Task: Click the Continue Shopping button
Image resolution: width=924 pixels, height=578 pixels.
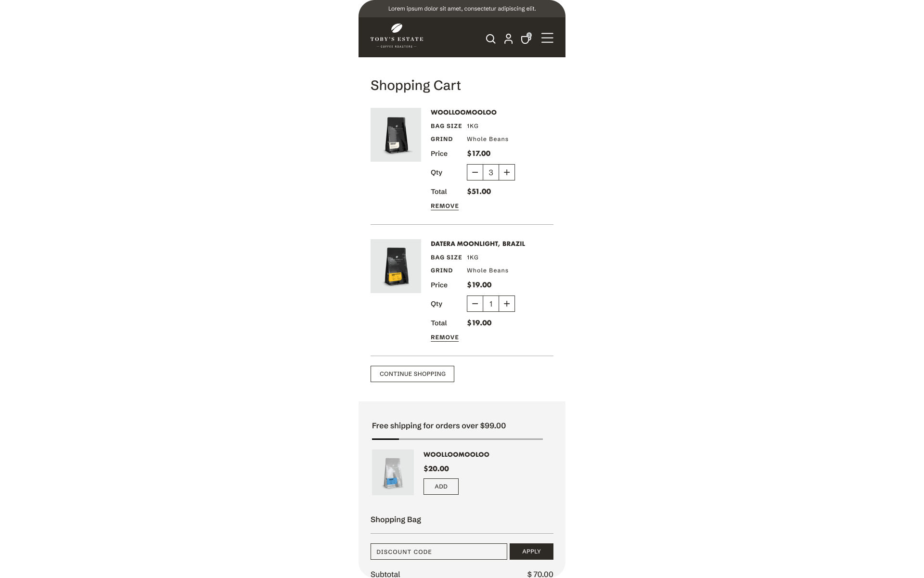Action: [x=412, y=374]
